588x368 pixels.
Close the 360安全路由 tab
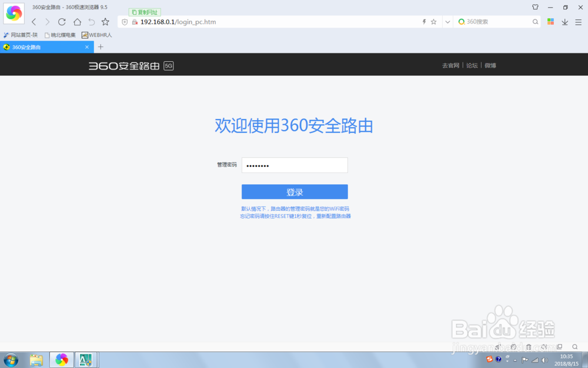tap(87, 47)
